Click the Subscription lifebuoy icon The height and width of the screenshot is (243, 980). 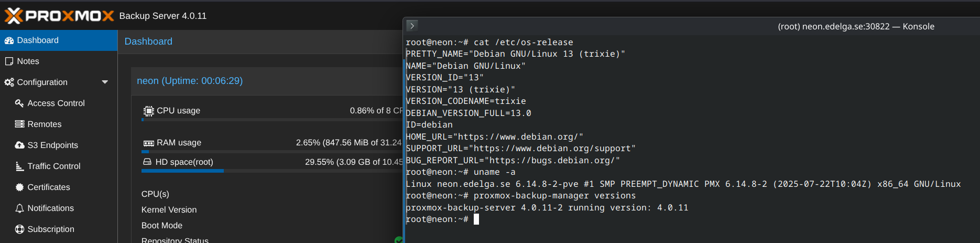[19, 229]
